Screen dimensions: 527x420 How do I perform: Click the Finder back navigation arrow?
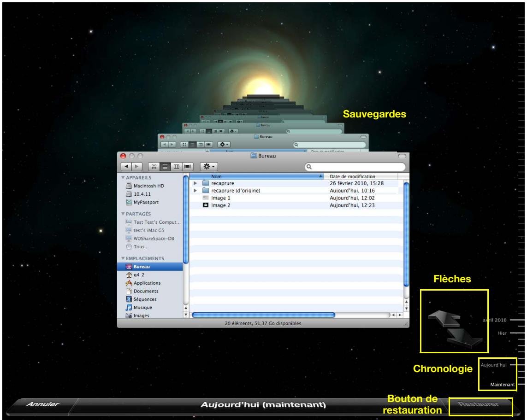[x=126, y=167]
